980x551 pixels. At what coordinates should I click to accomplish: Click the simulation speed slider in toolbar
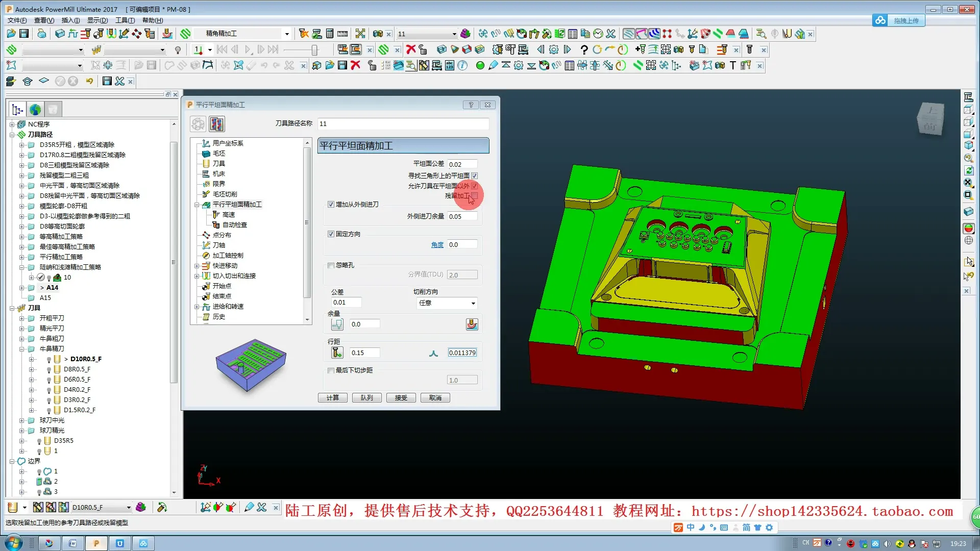coord(314,49)
